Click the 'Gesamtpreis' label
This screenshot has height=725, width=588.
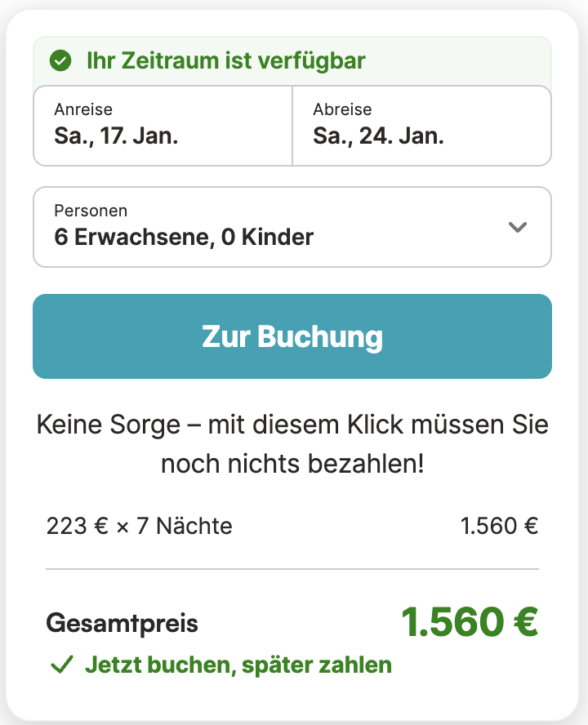click(122, 625)
